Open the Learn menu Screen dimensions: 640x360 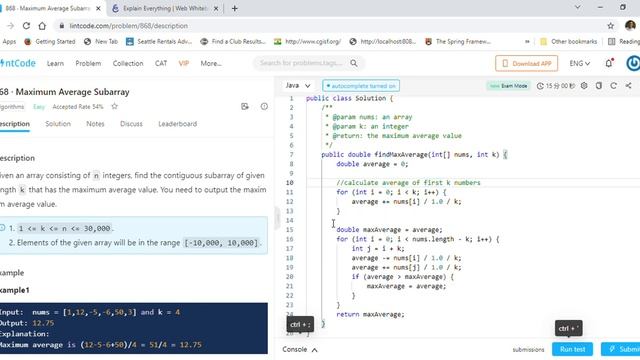point(55,63)
